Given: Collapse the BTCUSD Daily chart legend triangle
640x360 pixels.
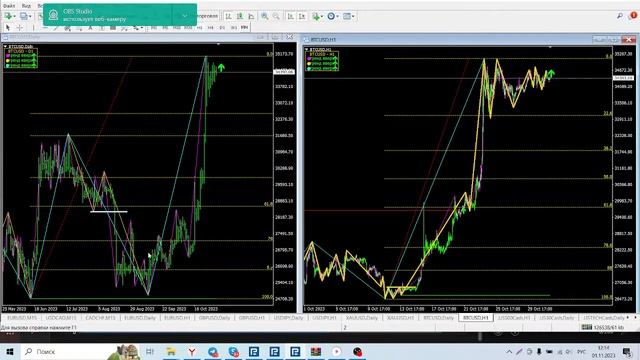Looking at the screenshot, I should [5, 47].
